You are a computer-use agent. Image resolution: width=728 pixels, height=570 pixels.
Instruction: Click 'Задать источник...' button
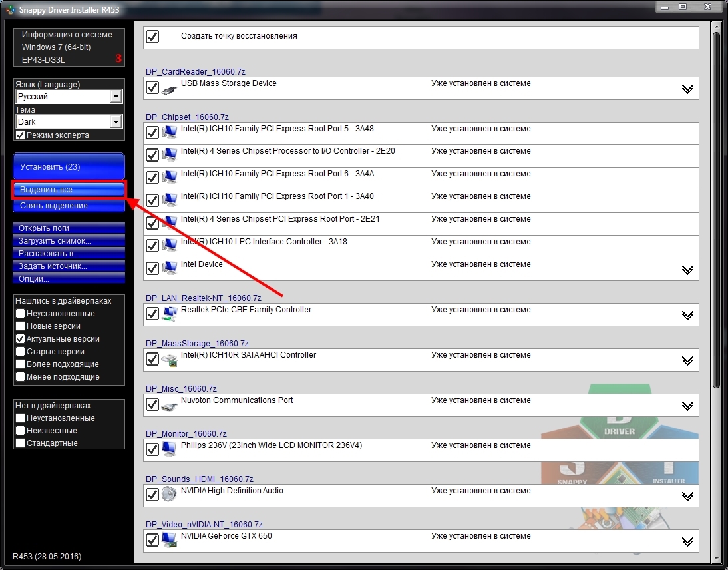pyautogui.click(x=69, y=266)
